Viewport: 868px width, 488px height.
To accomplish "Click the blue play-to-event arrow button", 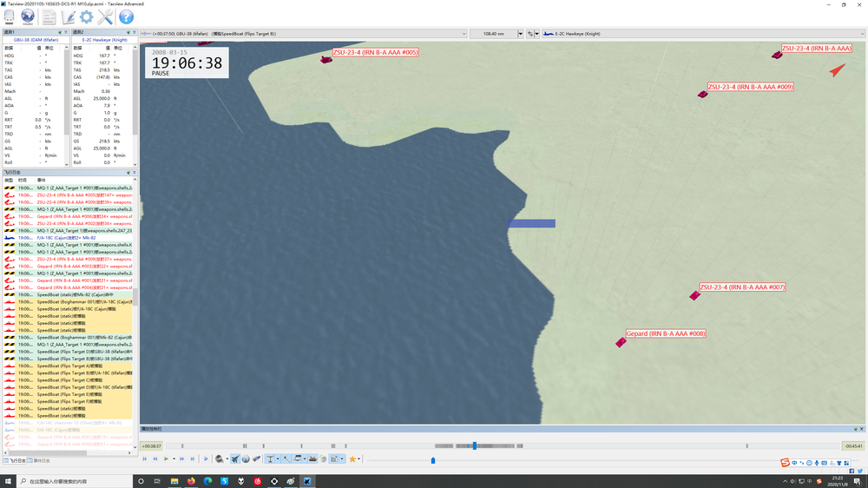I will [206, 458].
